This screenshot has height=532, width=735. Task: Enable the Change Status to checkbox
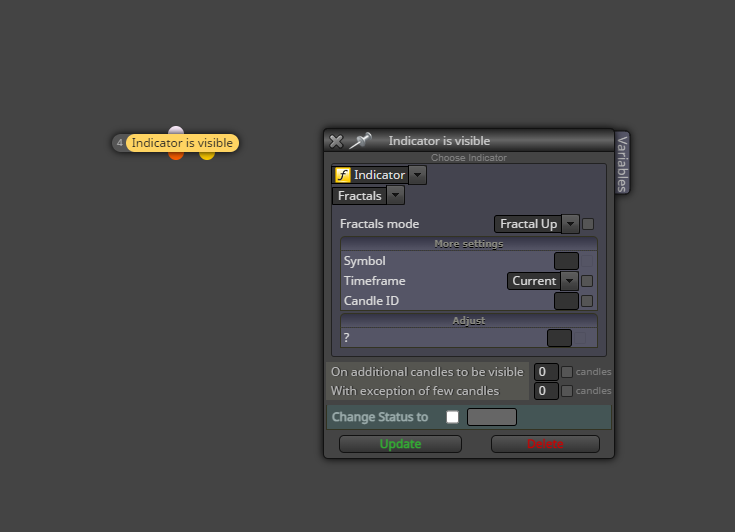452,417
